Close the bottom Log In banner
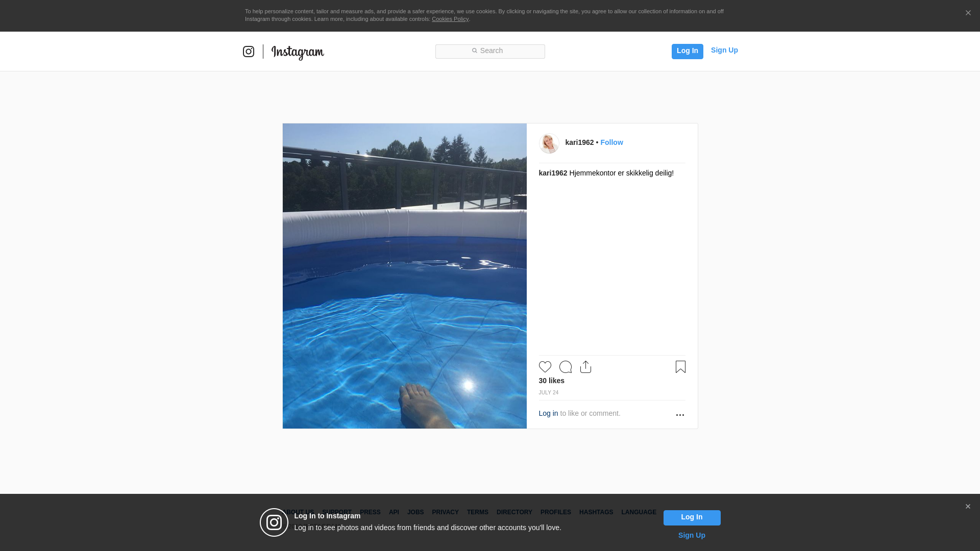 tap(968, 506)
